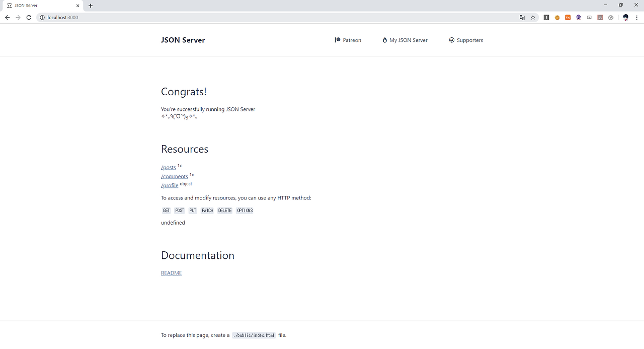Click the My JSON Server flame icon

pyautogui.click(x=385, y=40)
